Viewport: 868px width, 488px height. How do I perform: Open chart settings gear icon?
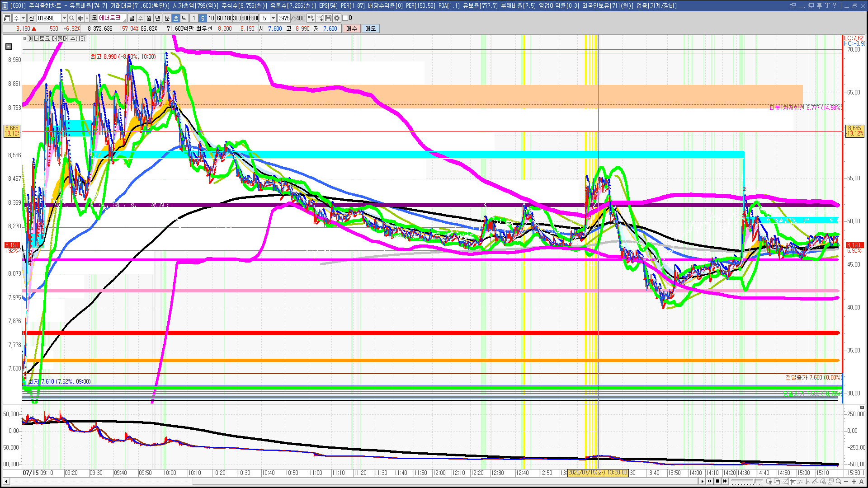pos(337,18)
